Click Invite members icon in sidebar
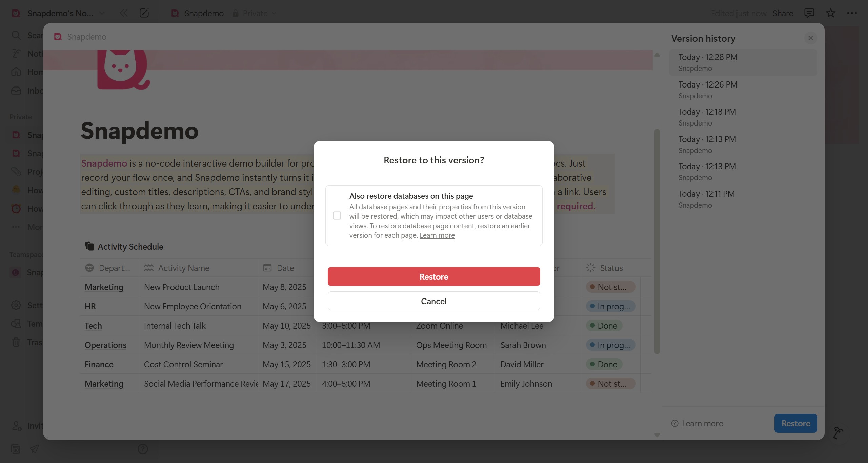Screen dimensions: 868x463 coord(17,426)
